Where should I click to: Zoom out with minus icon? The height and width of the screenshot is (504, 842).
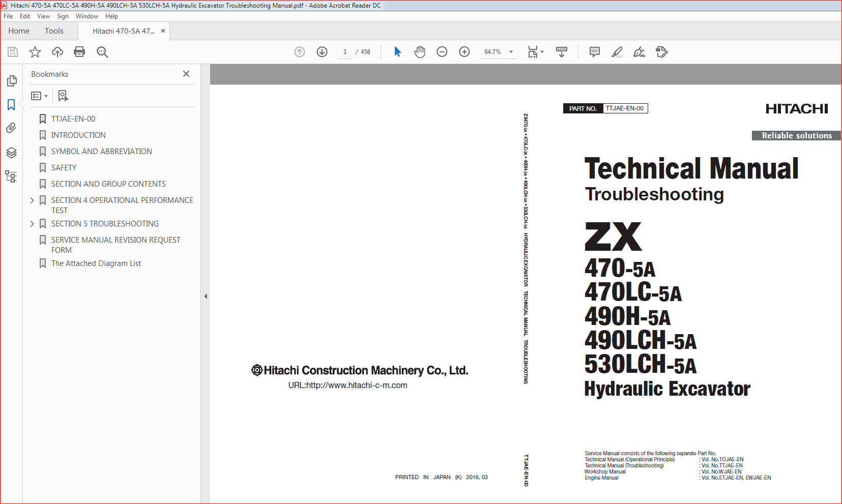coord(442,52)
